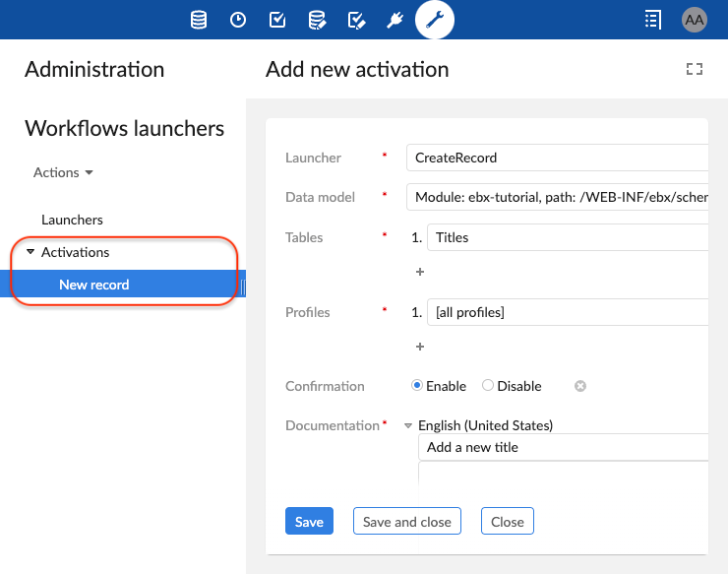Select the Administration wrench icon
The width and height of the screenshot is (728, 574).
coord(435,19)
